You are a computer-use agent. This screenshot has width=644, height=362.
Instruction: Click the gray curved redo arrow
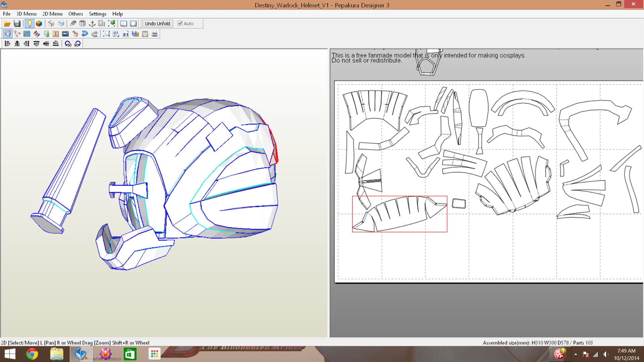pos(95,34)
